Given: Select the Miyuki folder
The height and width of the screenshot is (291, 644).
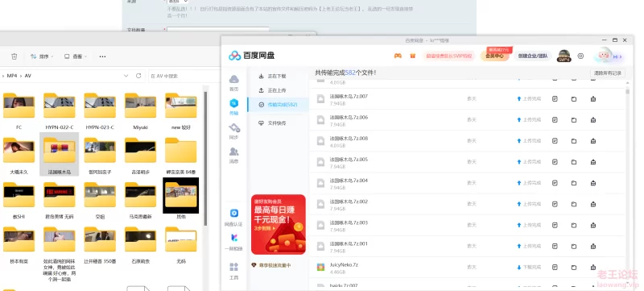Looking at the screenshot, I should pyautogui.click(x=140, y=111).
